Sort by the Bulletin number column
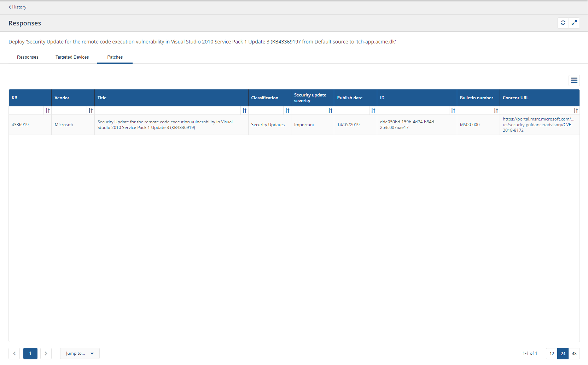The image size is (588, 365). (x=496, y=111)
